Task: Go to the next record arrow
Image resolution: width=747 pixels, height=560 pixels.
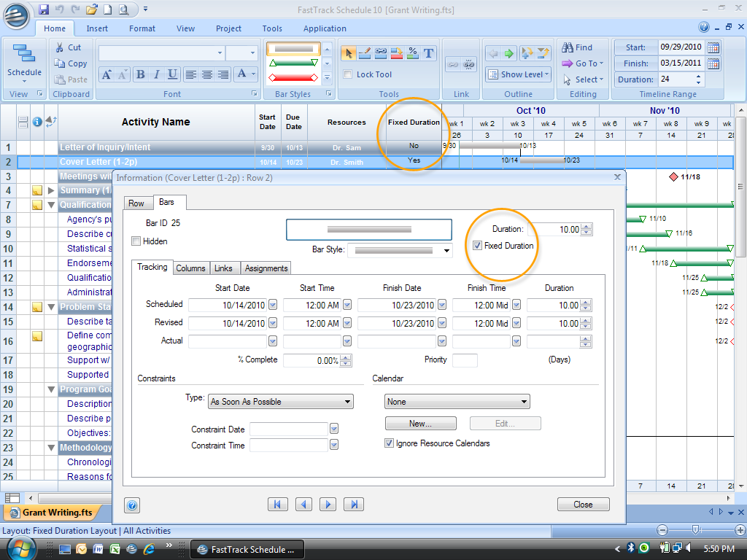Action: coord(328,504)
